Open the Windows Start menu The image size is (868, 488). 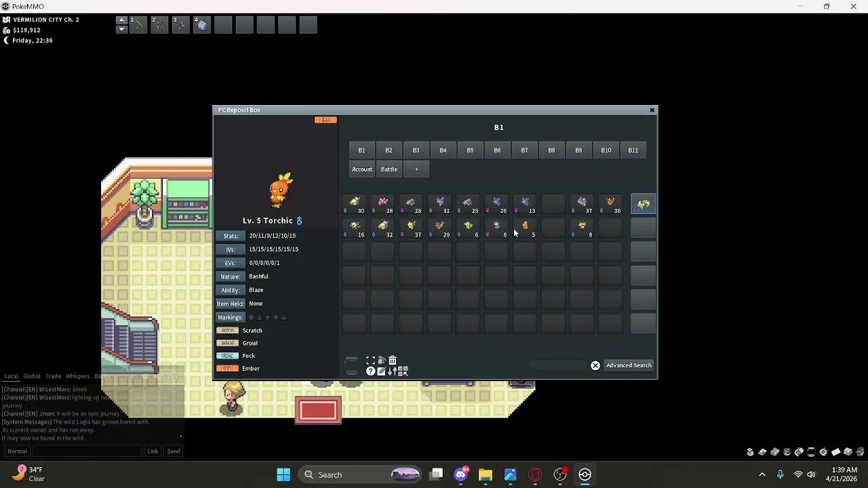(x=283, y=474)
